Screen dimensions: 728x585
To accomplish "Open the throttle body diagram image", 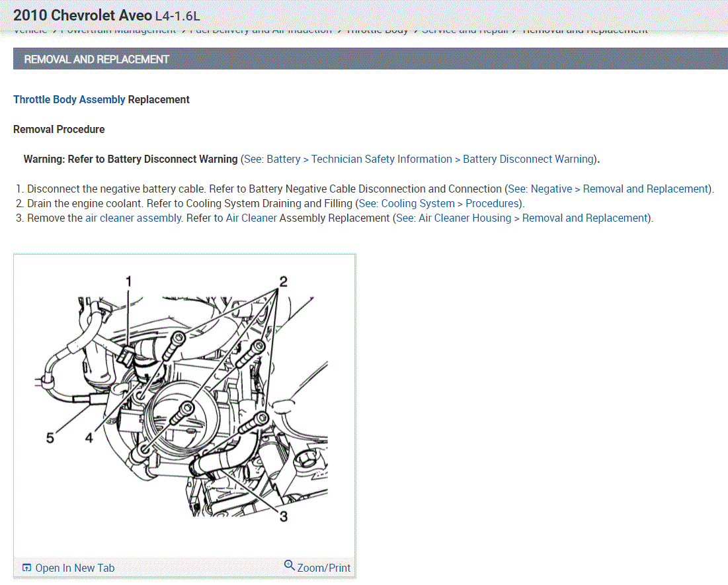I will (184, 405).
